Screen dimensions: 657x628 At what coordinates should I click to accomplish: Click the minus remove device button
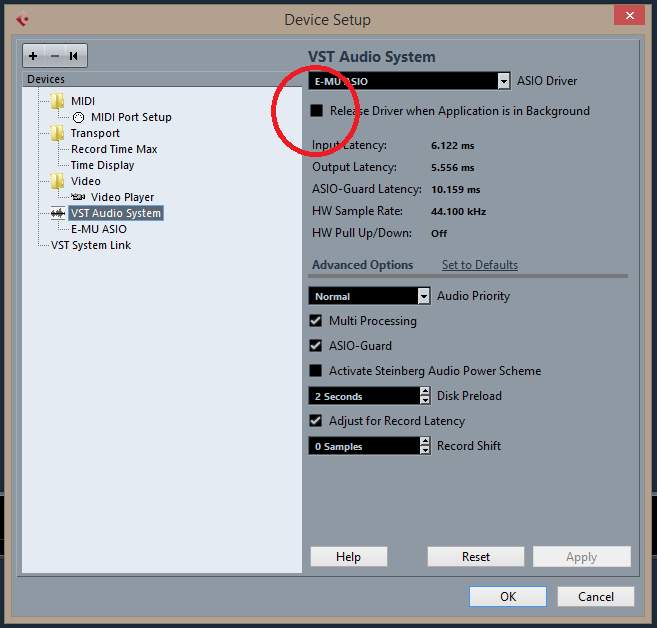click(x=54, y=56)
